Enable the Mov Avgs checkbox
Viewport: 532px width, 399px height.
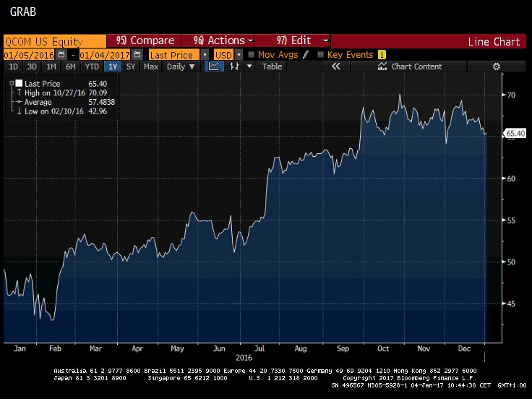251,54
